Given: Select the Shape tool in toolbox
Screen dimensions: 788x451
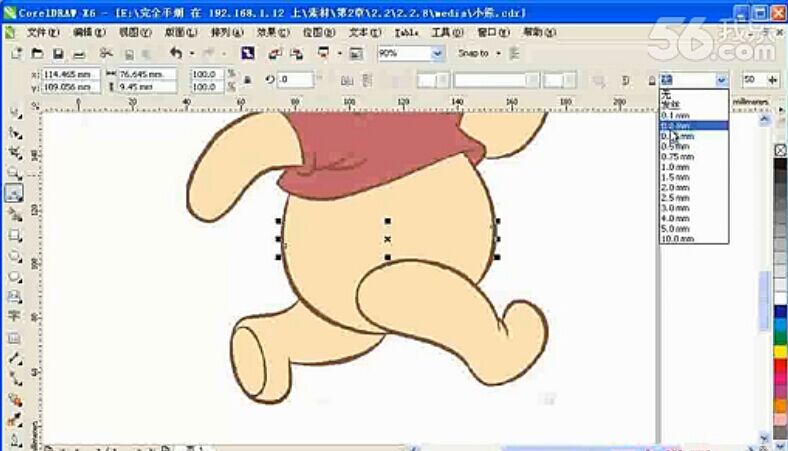Looking at the screenshot, I should [15, 133].
